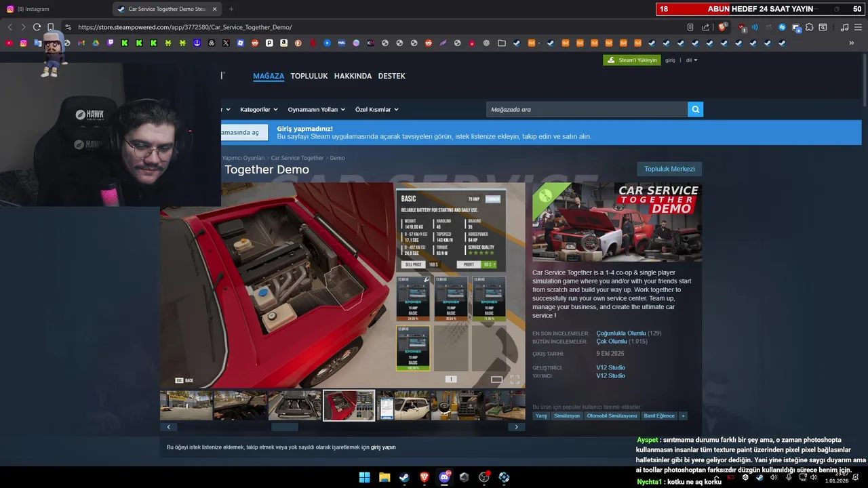The height and width of the screenshot is (488, 868).
Task: Open the HAKKINDA menu item
Action: click(353, 76)
